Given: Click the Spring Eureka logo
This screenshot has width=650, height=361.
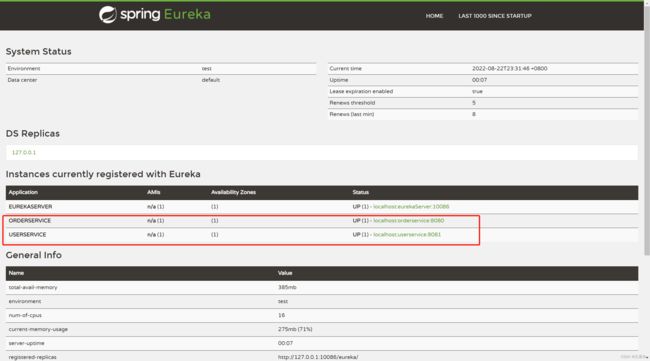Looking at the screenshot, I should (155, 15).
